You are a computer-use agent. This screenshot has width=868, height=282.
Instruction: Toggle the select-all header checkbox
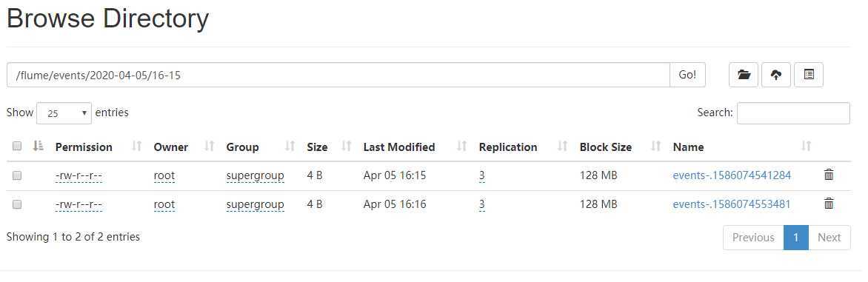coord(17,146)
